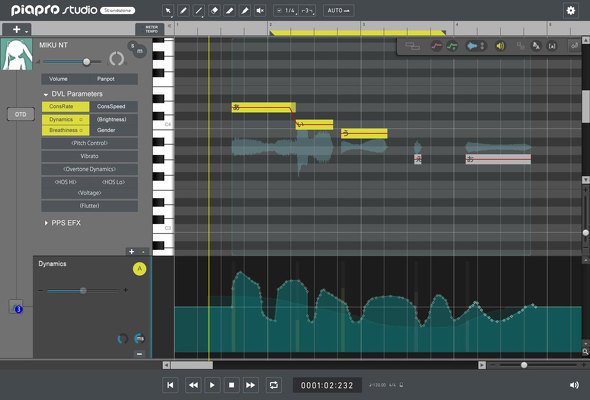590x400 pixels.
Task: Toggle the Dynamics parameter button
Action: (65, 120)
